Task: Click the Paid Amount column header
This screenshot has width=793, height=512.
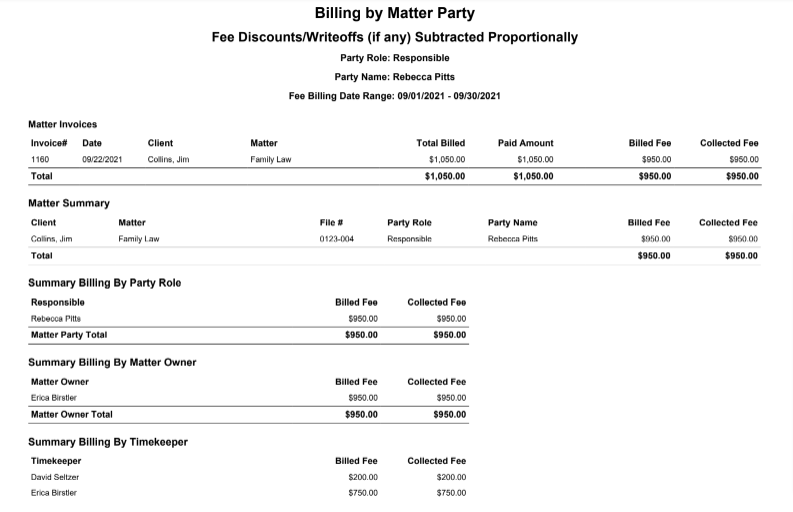Action: coord(525,143)
